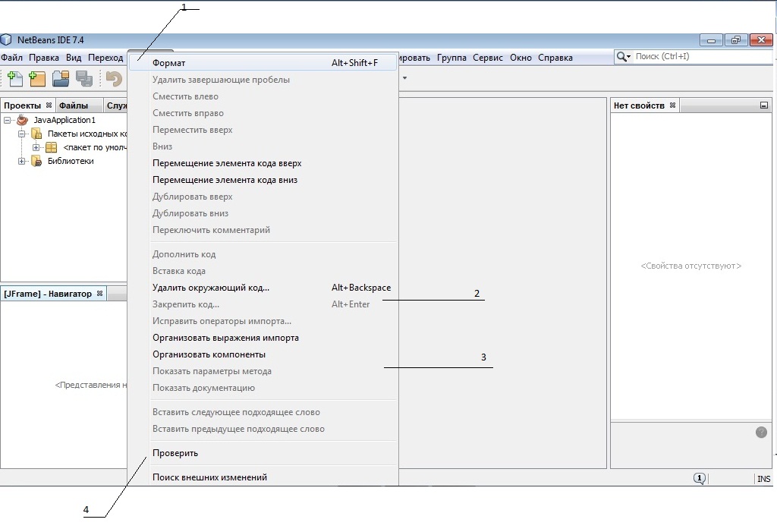Click the Save All toolbar icon
Viewport: 777px width, 532px height.
[83, 79]
